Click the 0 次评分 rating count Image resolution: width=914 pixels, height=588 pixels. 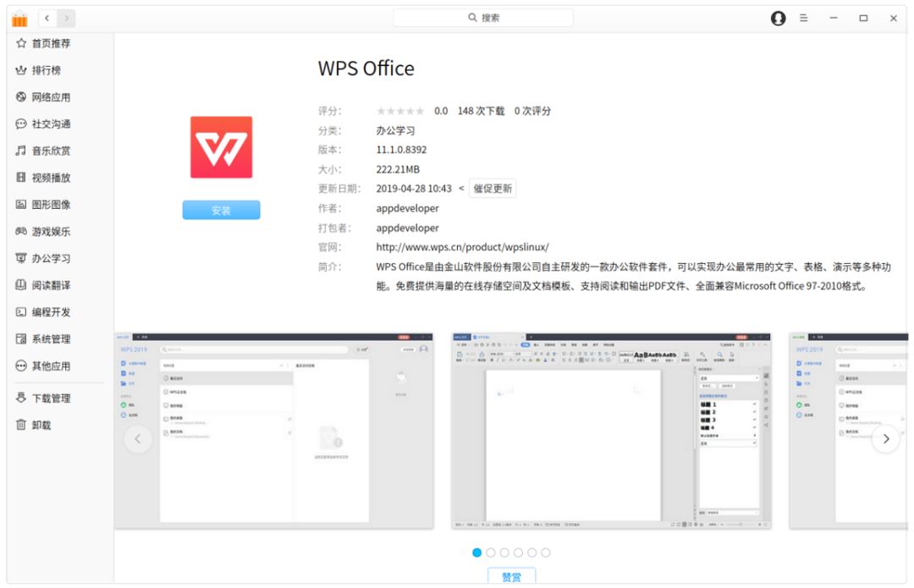pyautogui.click(x=533, y=111)
